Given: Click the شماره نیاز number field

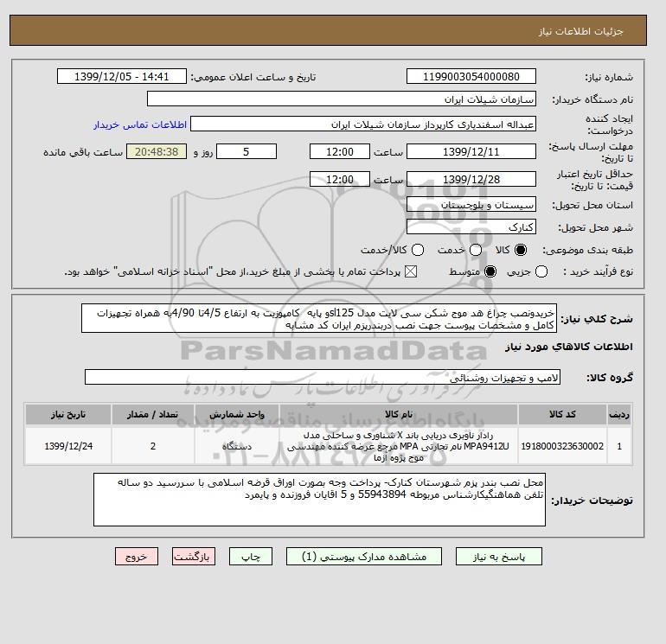Looking at the screenshot, I should [471, 76].
